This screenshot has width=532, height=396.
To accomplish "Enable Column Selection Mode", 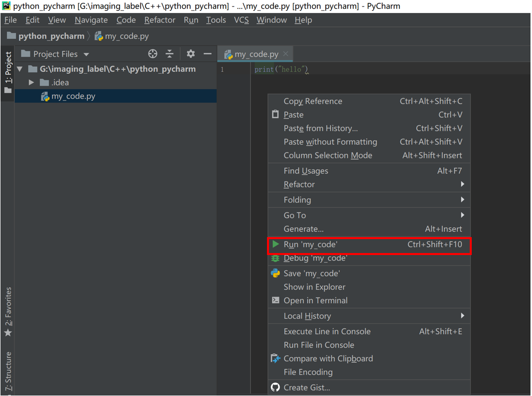I will point(369,155).
